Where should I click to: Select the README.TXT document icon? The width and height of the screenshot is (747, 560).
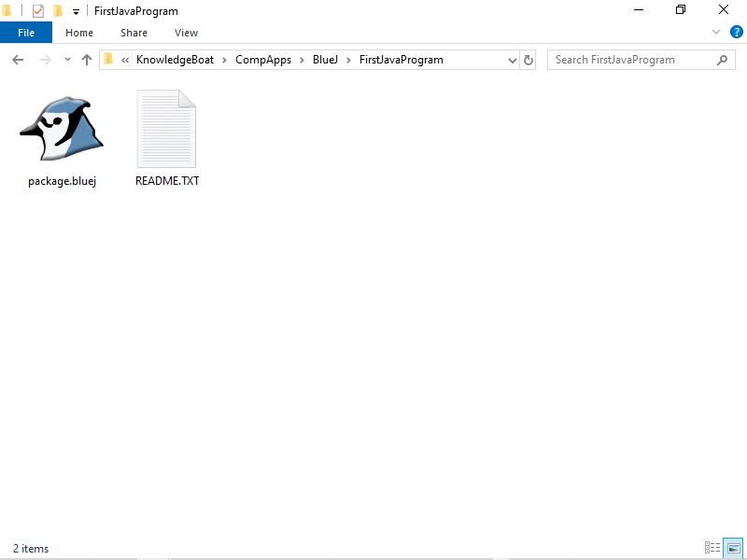click(166, 129)
